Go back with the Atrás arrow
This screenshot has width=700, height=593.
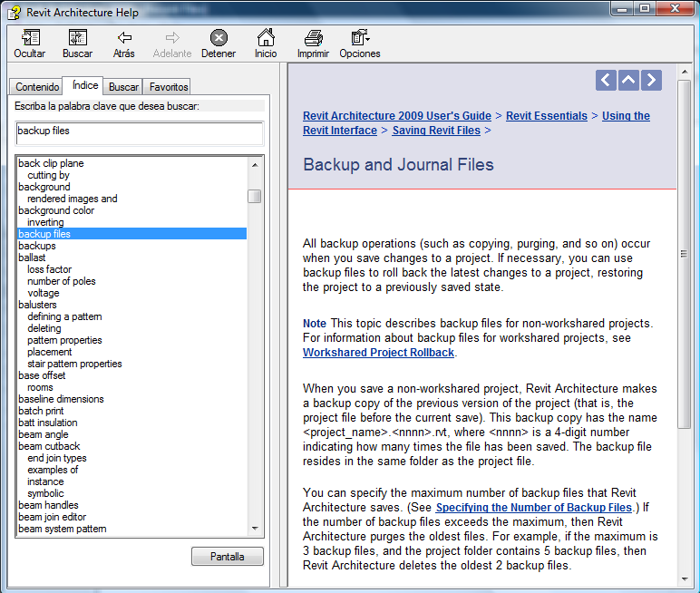click(x=124, y=44)
